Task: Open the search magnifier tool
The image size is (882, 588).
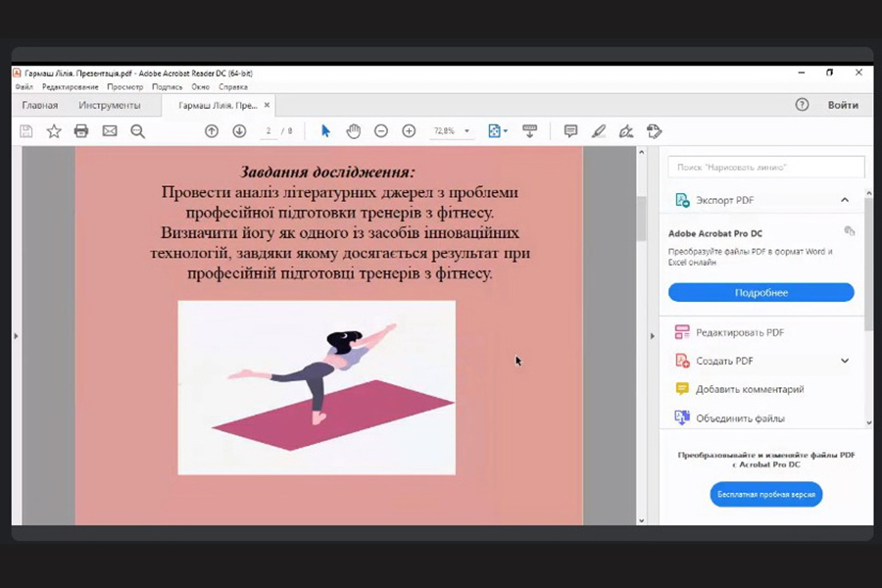Action: pyautogui.click(x=137, y=131)
